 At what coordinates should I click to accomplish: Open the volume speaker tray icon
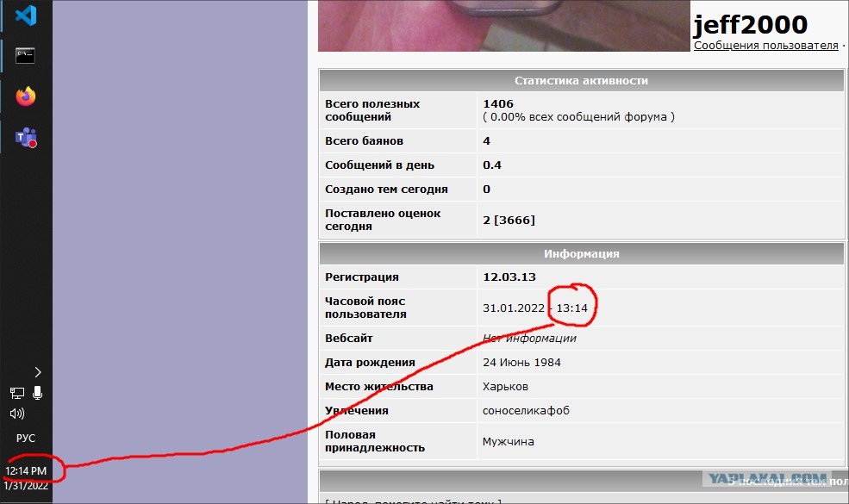[16, 414]
